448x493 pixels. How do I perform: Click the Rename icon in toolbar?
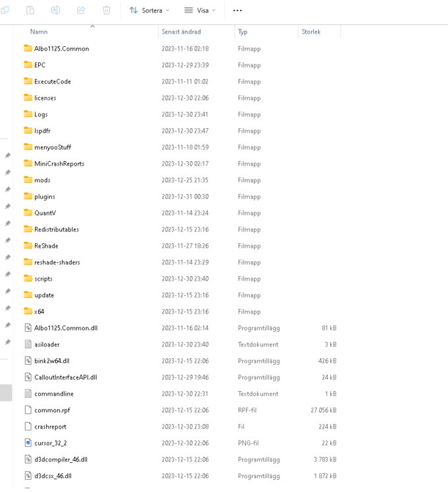coord(55,11)
